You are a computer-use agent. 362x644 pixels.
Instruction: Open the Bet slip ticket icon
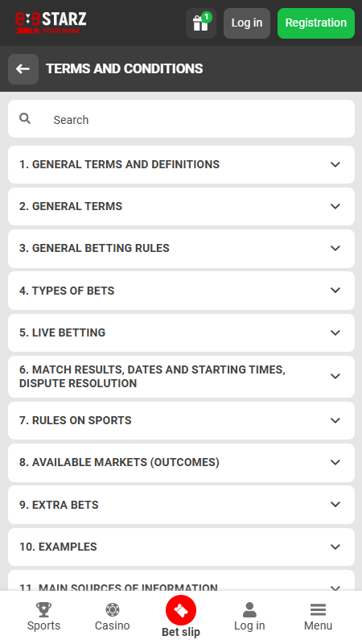click(181, 610)
